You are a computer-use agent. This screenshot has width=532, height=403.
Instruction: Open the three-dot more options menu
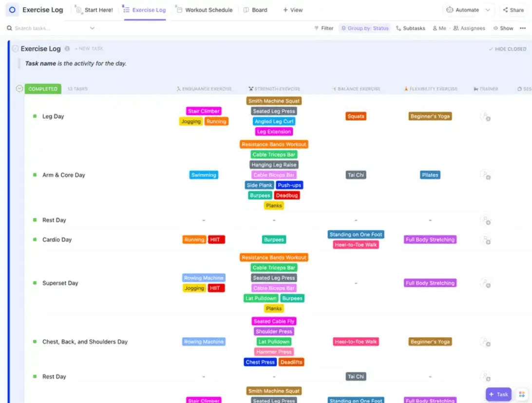[x=522, y=28]
